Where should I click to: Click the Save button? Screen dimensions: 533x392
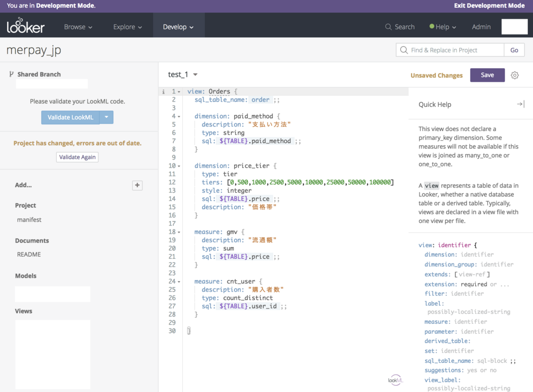[x=487, y=75]
